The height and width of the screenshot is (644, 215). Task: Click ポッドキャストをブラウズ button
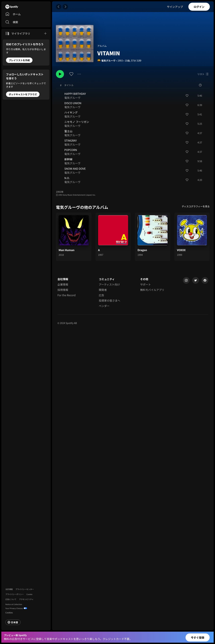(x=23, y=94)
